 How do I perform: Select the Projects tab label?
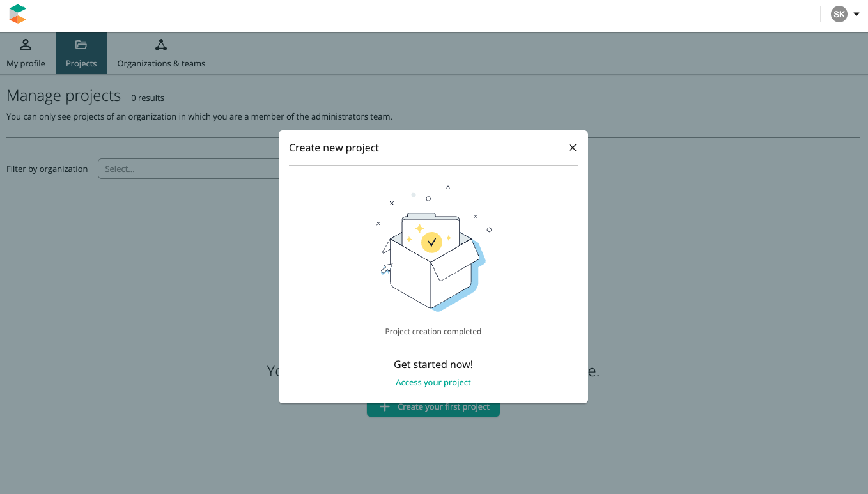tap(81, 63)
